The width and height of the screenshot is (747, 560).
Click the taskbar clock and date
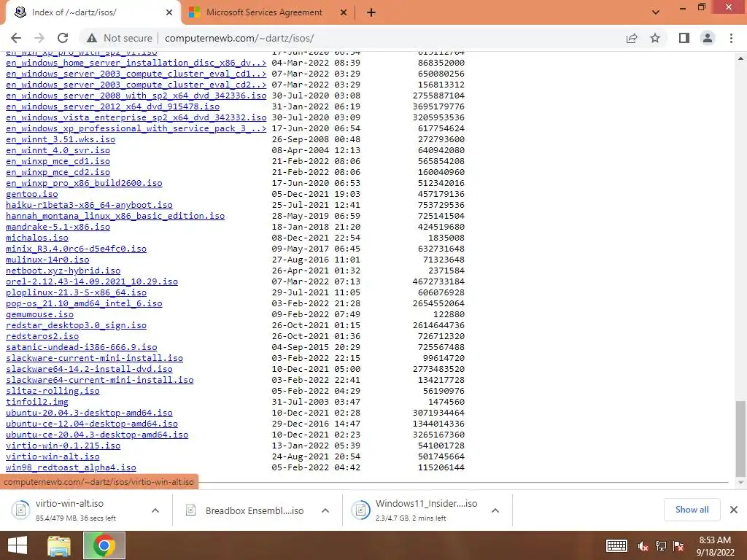[715, 545]
